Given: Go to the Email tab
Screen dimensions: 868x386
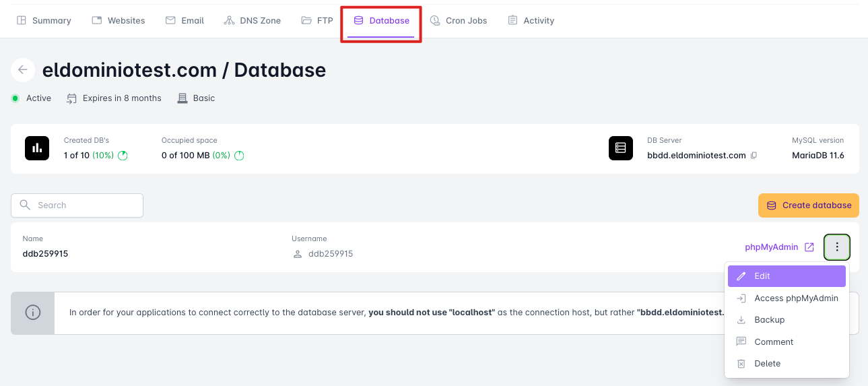Looking at the screenshot, I should [185, 21].
